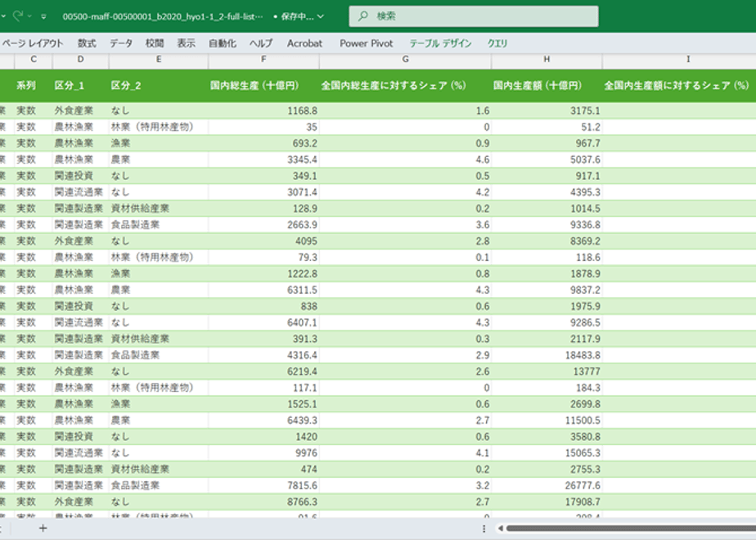Open the Quick Access Toolbar customize dropdown
Image resolution: width=756 pixels, height=540 pixels.
pos(44,16)
